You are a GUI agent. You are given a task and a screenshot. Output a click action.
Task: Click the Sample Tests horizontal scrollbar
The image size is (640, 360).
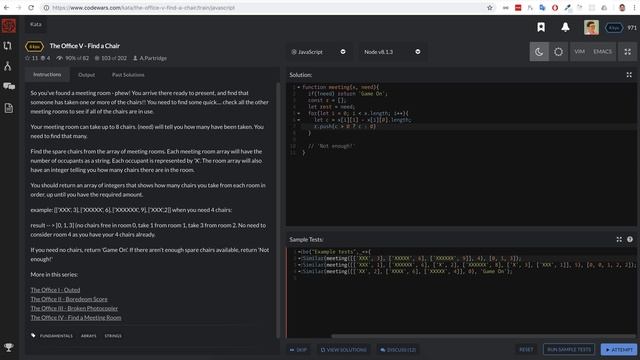[484, 336]
